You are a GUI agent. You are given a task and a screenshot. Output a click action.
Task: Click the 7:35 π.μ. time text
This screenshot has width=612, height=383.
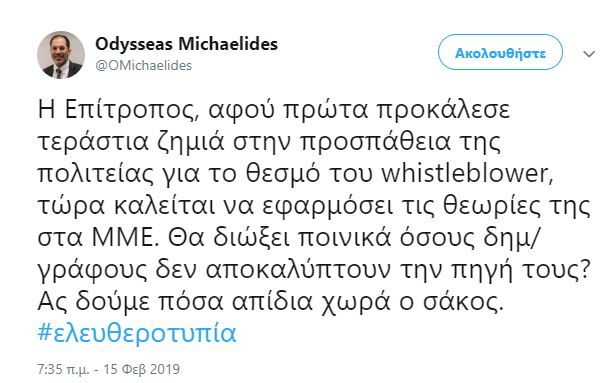coord(63,369)
